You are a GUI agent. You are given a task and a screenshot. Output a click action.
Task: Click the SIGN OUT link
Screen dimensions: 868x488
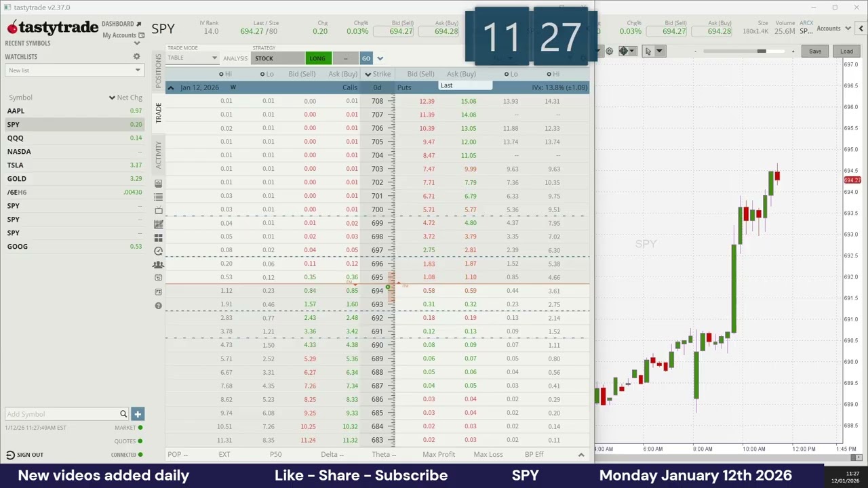[30, 455]
